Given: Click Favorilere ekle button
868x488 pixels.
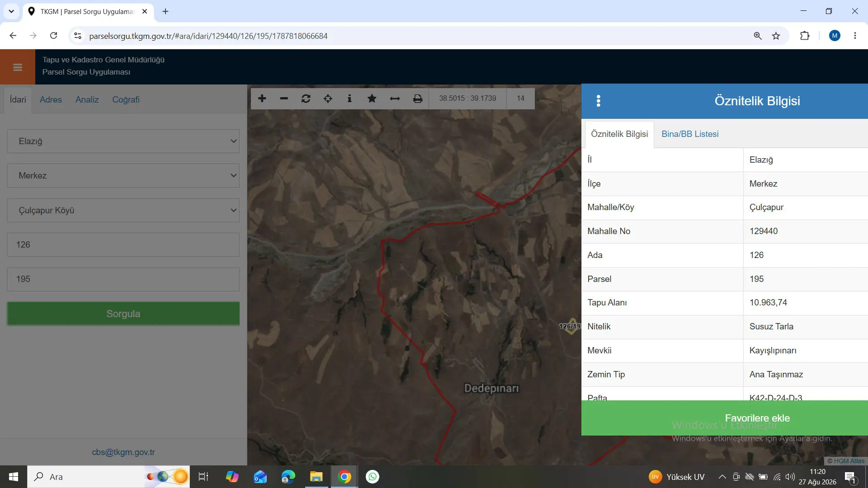Looking at the screenshot, I should 757,418.
